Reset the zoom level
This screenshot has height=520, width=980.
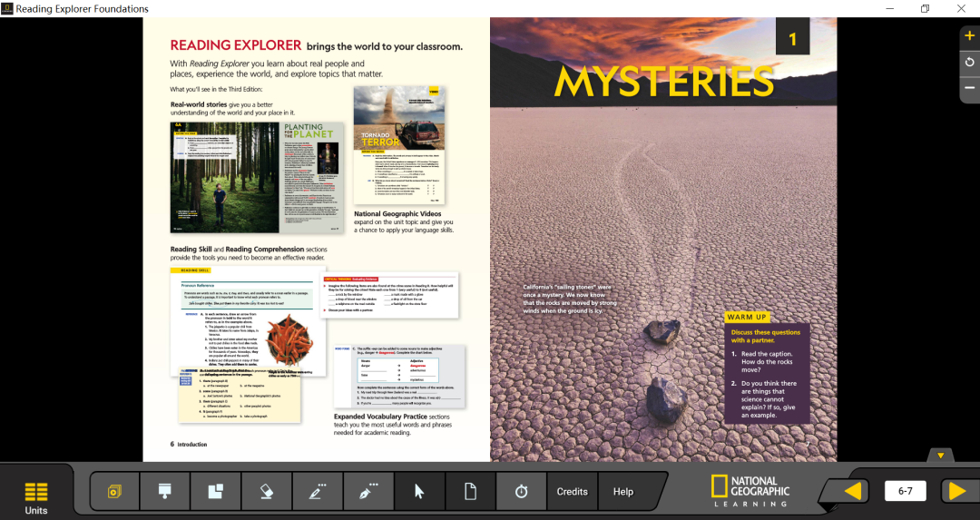pyautogui.click(x=969, y=63)
